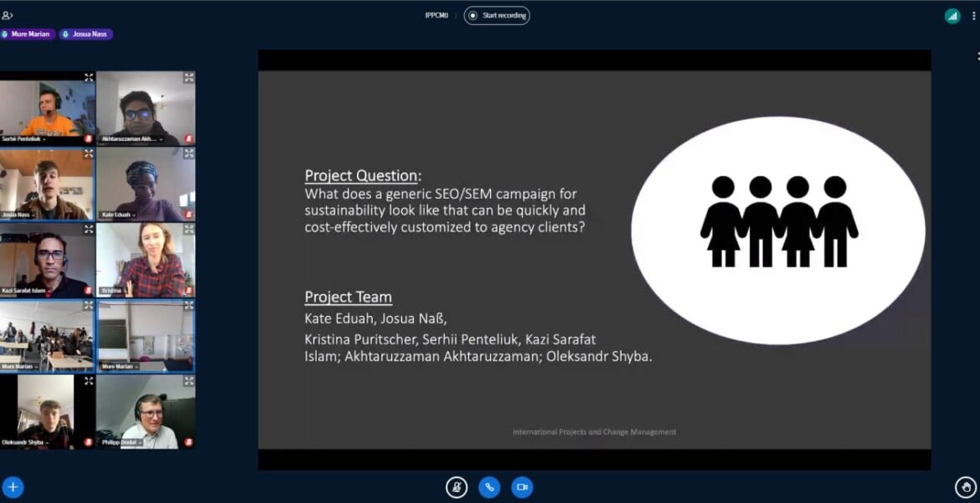This screenshot has height=503, width=980.
Task: Click the "Project Team" slide heading
Action: coord(348,297)
